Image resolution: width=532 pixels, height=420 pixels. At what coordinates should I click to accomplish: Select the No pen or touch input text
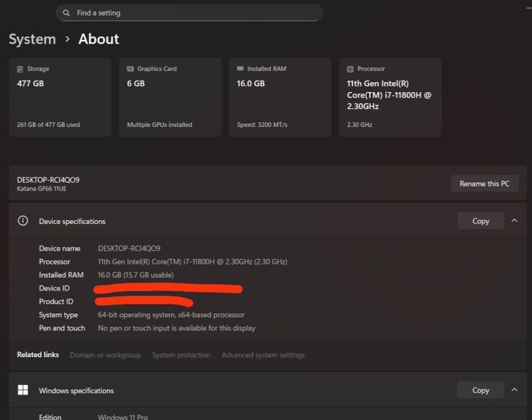coord(176,328)
